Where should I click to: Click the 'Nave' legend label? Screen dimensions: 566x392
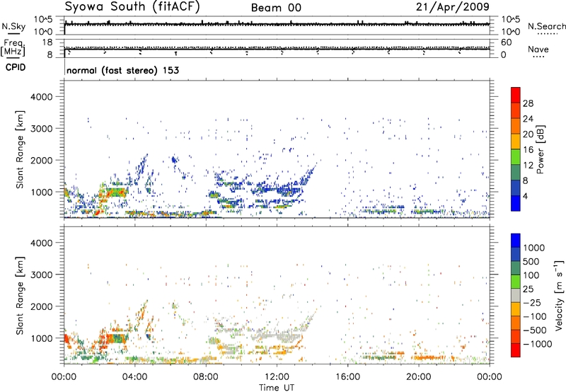pos(538,50)
